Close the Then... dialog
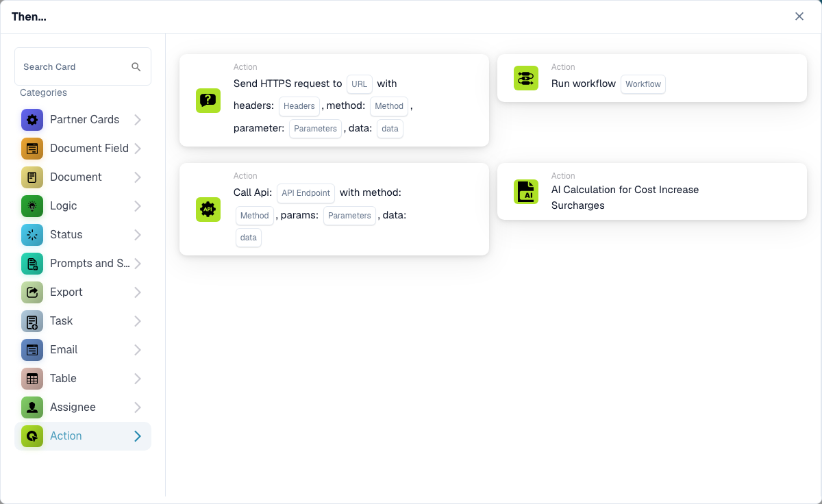 [x=799, y=16]
